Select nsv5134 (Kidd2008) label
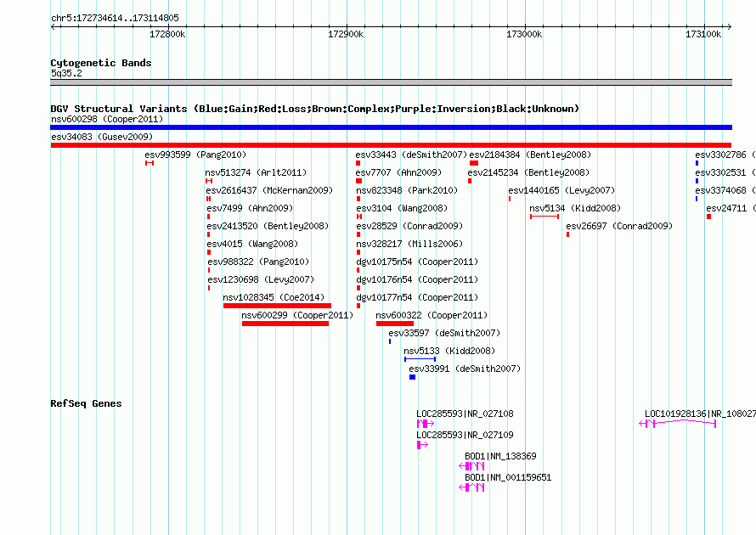The image size is (756, 535). coord(575,208)
